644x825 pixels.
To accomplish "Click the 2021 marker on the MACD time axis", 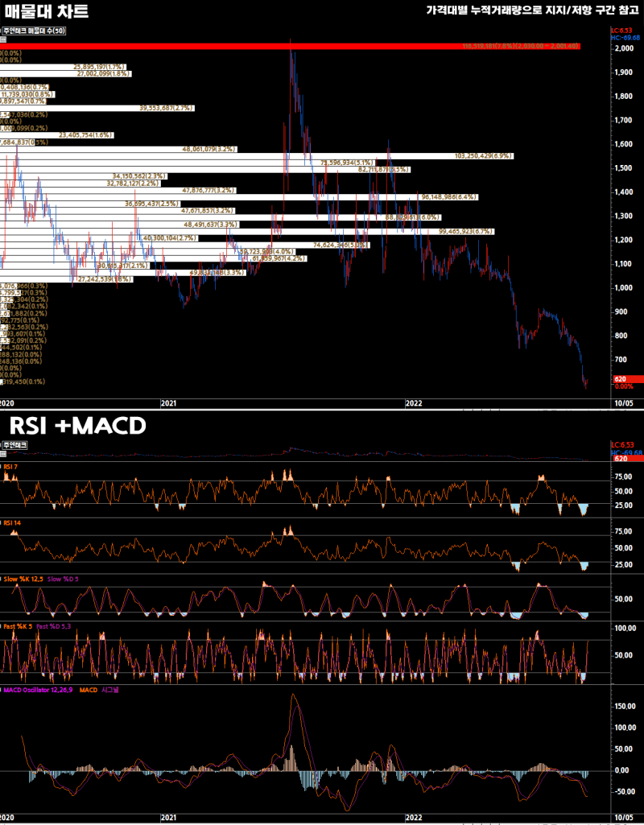I will (167, 819).
